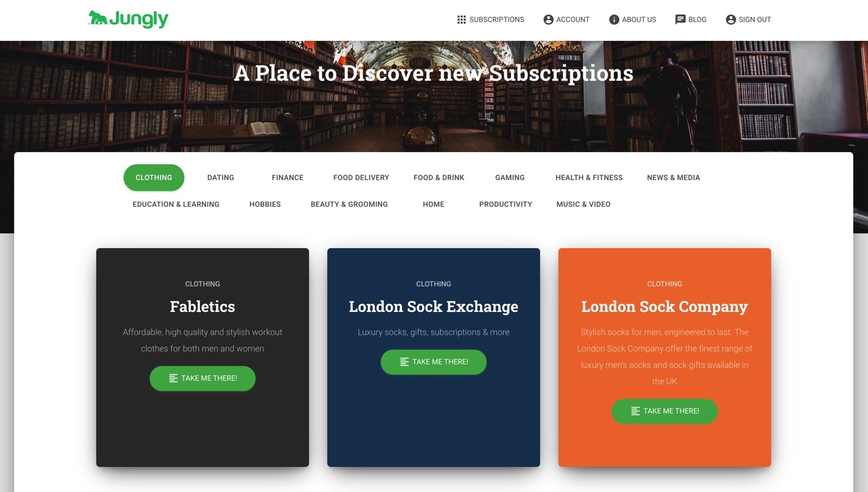Click list icon on London Sock Exchange button
The width and height of the screenshot is (868, 492).
point(404,362)
